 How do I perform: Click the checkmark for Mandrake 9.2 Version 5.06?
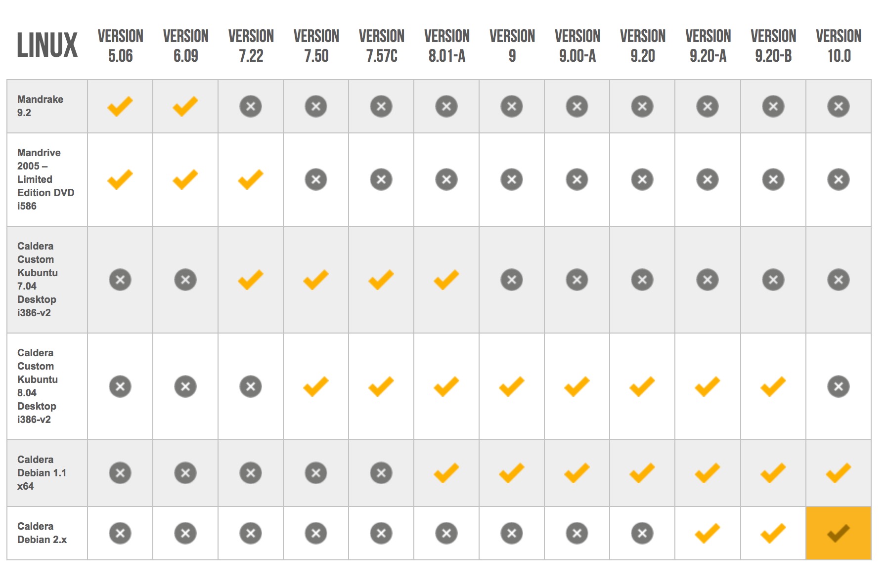120,106
